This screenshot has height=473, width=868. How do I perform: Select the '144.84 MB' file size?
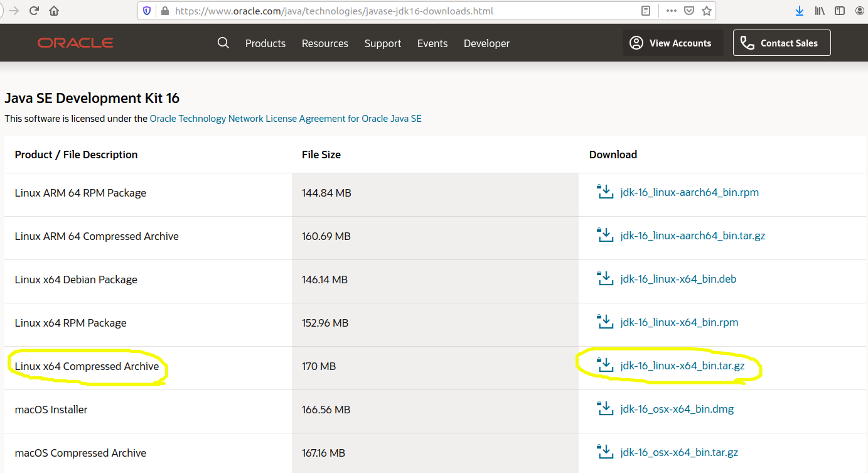[x=326, y=193]
